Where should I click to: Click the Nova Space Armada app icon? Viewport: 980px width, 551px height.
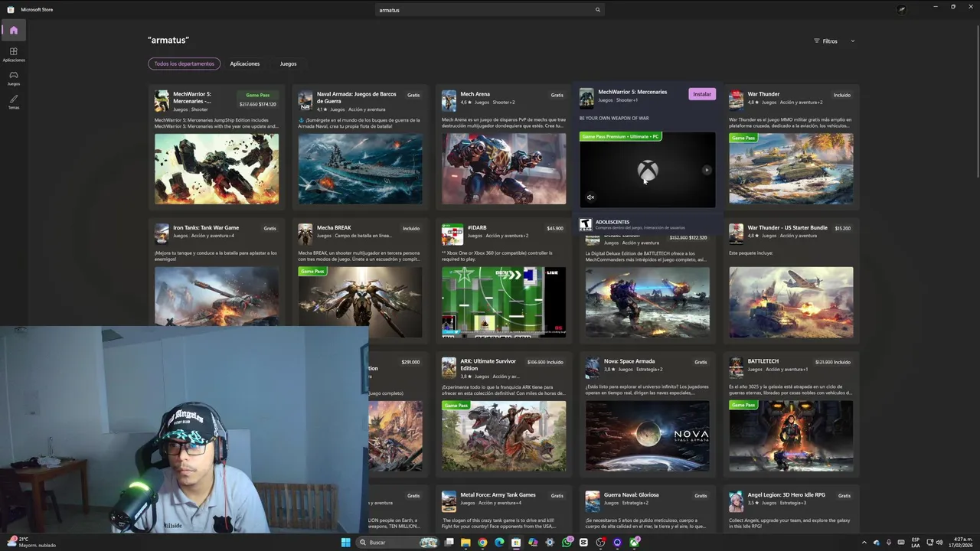click(592, 368)
